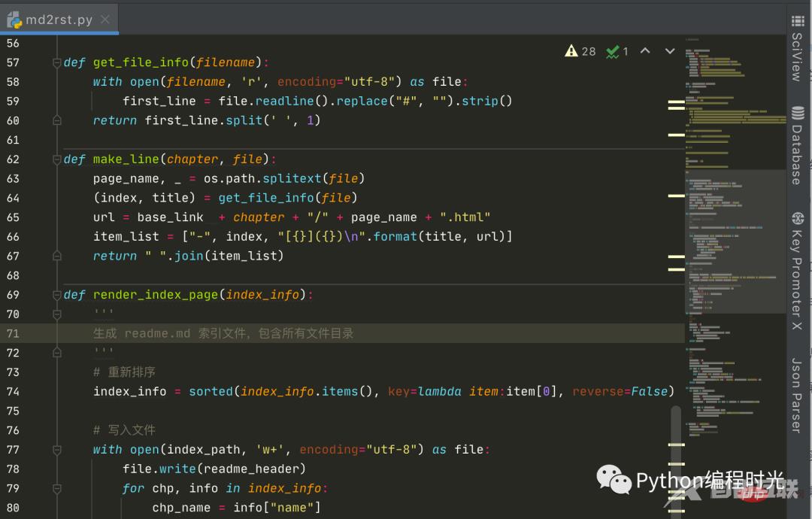The image size is (812, 519).
Task: Click the up arrow to go to previous problem
Action: tap(645, 51)
